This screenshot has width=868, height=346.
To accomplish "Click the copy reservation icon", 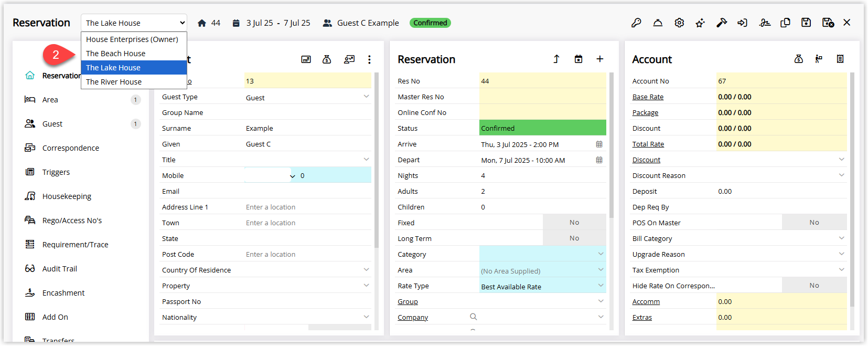I will [785, 23].
